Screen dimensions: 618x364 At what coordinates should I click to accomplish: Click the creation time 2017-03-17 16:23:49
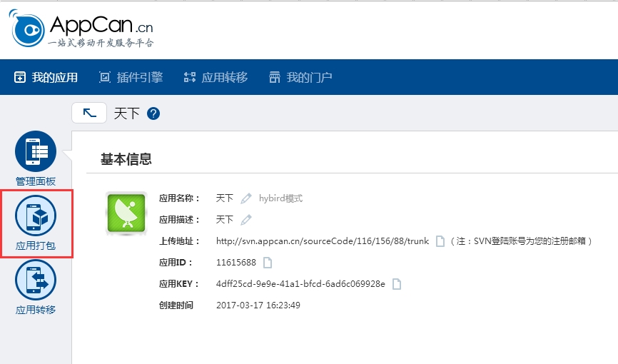tap(258, 305)
